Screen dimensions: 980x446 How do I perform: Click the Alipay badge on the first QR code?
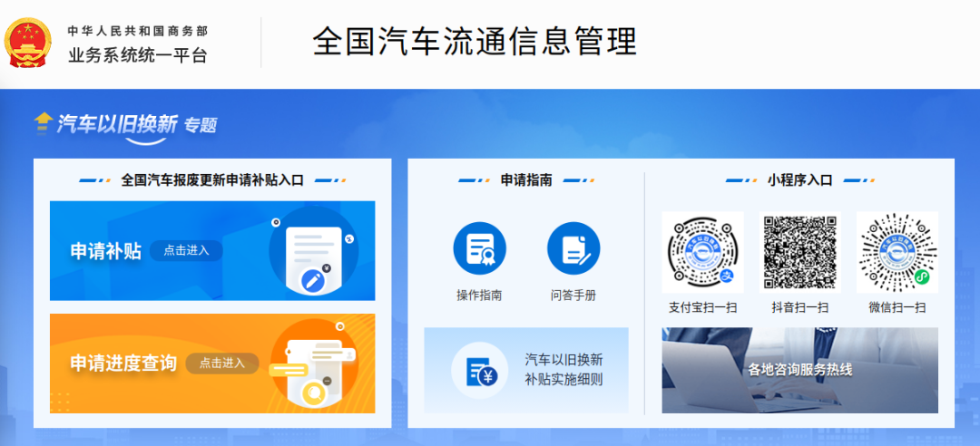pyautogui.click(x=727, y=276)
